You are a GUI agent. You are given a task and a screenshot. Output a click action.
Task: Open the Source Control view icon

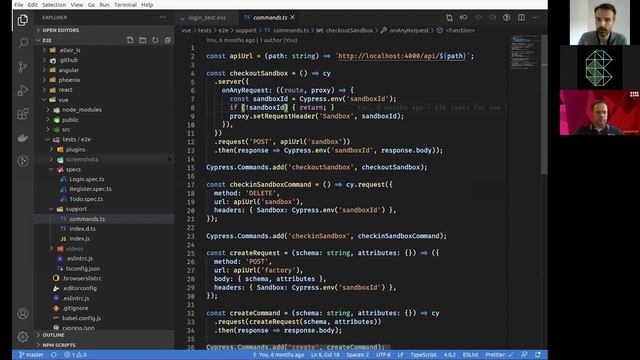[23, 66]
